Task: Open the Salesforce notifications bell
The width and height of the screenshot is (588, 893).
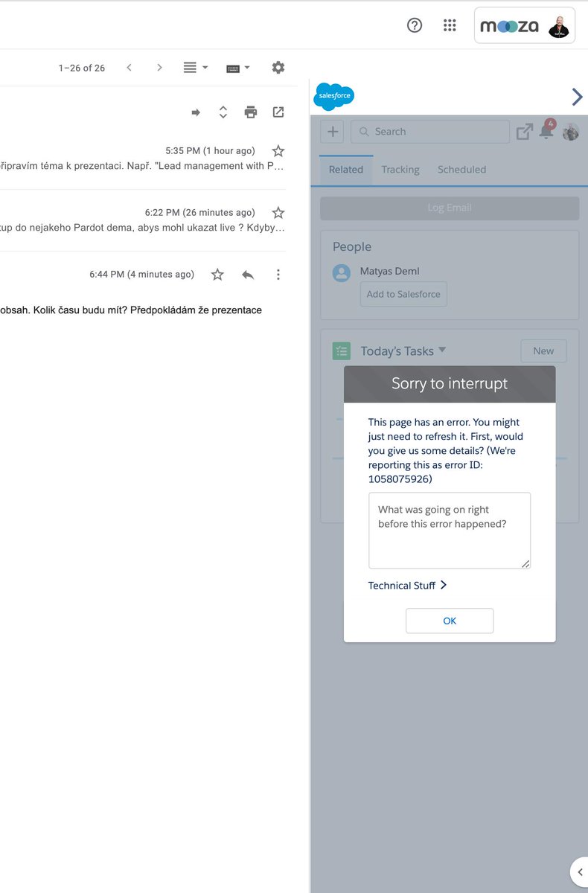Action: (x=547, y=130)
